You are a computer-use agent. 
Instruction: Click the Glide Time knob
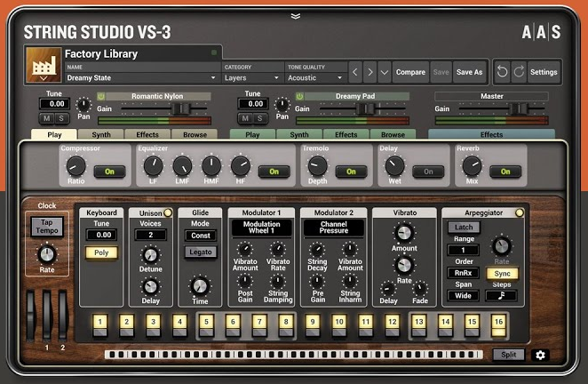(200, 286)
